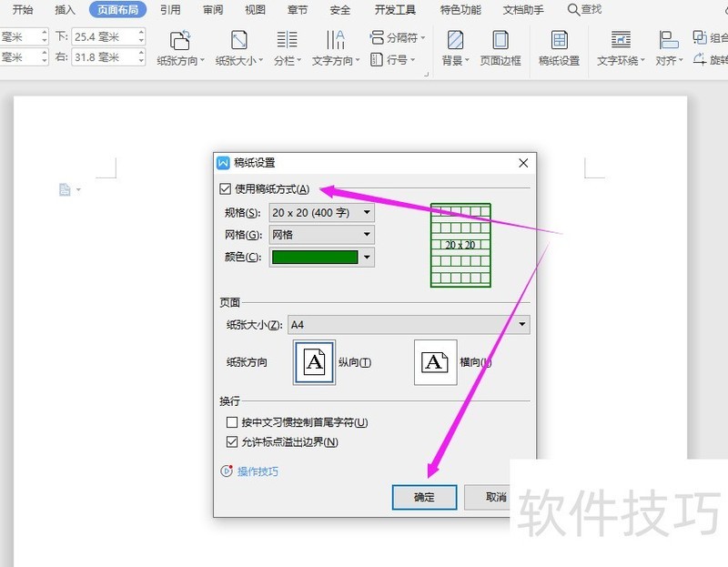Open the 审阅 ribbon tab

[x=213, y=10]
